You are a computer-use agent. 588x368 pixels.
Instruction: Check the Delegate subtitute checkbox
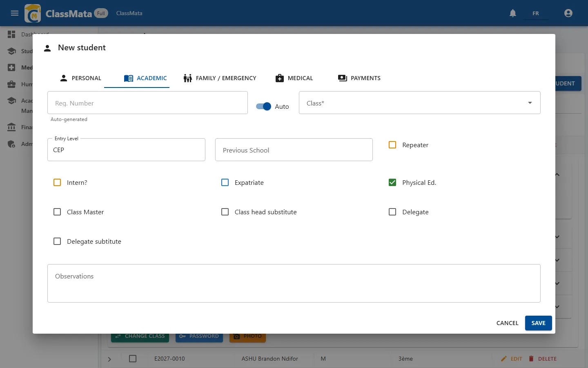click(57, 241)
